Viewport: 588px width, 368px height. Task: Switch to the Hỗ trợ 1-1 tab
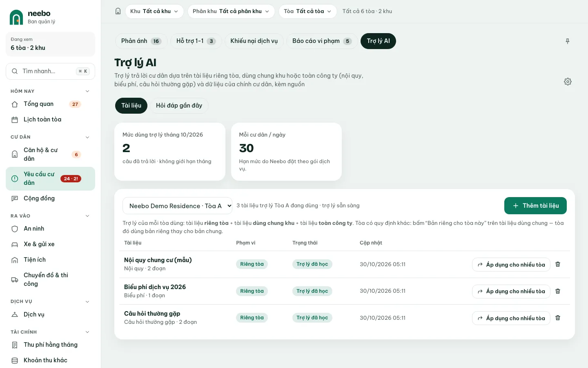pyautogui.click(x=196, y=41)
